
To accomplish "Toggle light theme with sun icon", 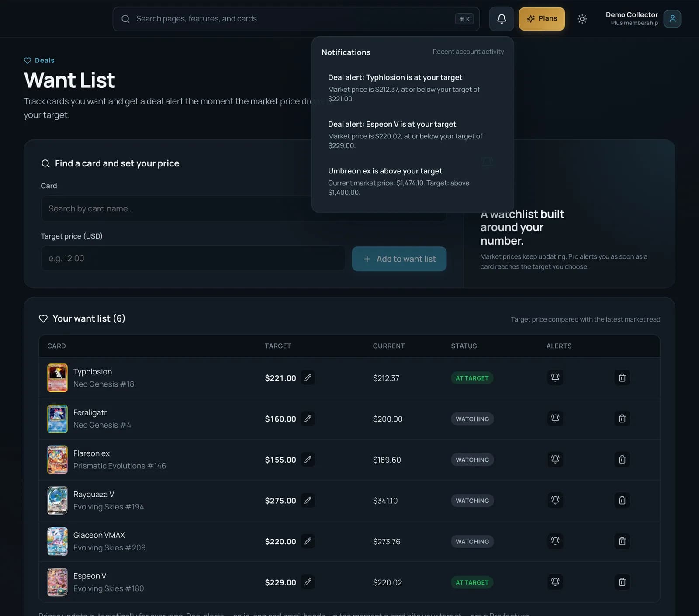I will click(582, 19).
